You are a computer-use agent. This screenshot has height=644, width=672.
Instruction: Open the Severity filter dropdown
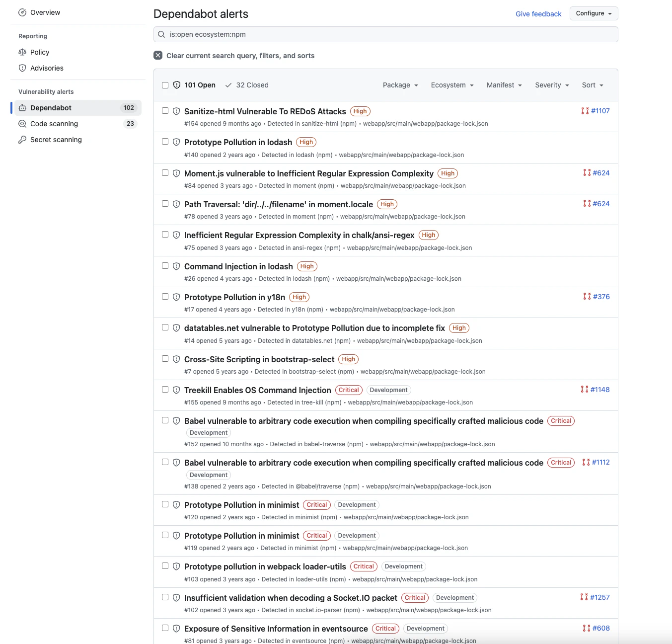tap(552, 85)
